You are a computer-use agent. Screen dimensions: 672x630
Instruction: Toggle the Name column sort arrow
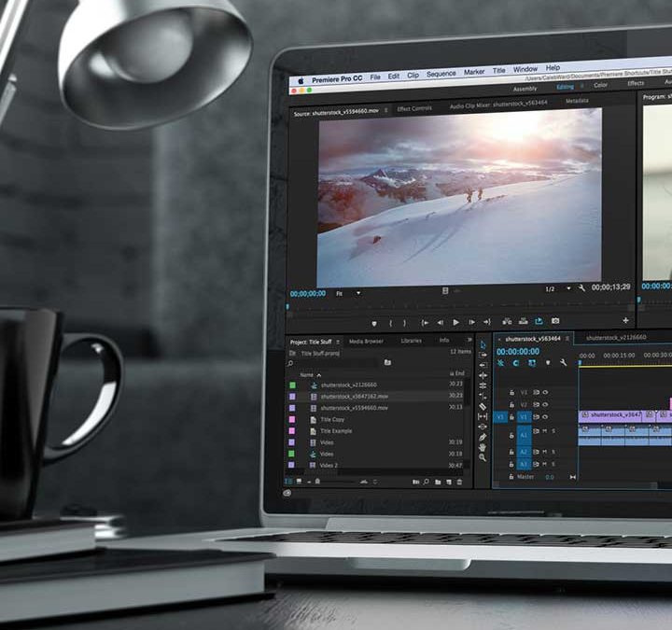pyautogui.click(x=318, y=375)
